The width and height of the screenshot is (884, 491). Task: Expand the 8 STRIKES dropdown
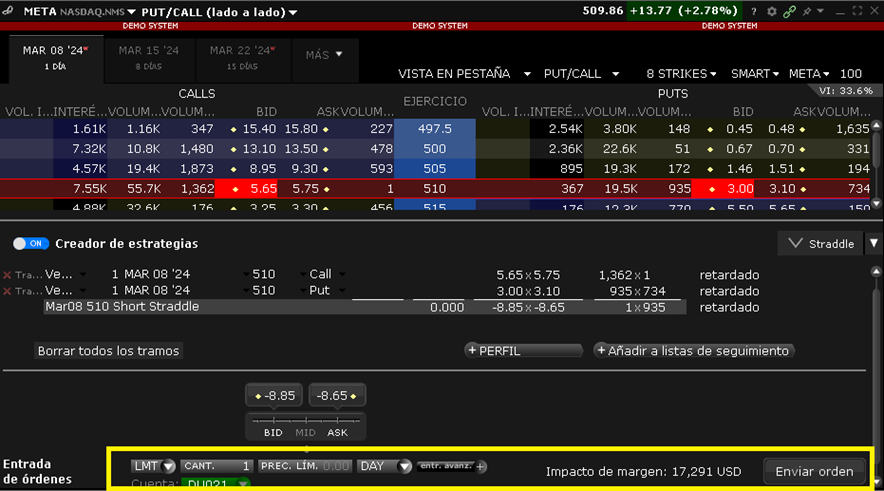[681, 74]
